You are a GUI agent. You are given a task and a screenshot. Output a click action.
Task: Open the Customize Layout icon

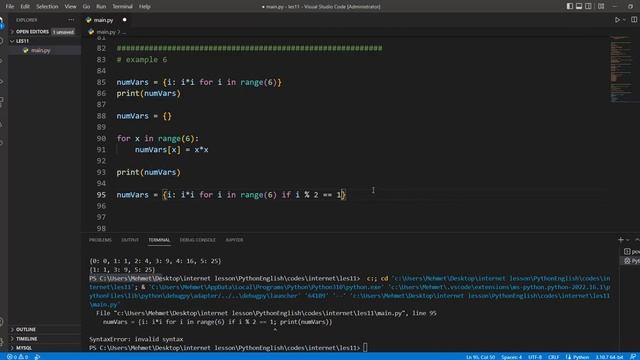[601, 6]
